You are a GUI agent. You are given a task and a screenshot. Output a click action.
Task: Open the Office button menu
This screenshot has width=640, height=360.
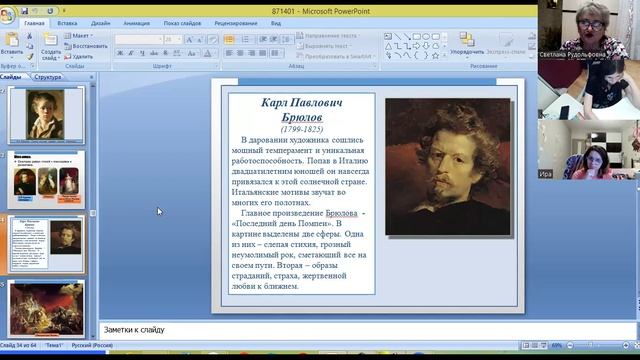tap(7, 16)
